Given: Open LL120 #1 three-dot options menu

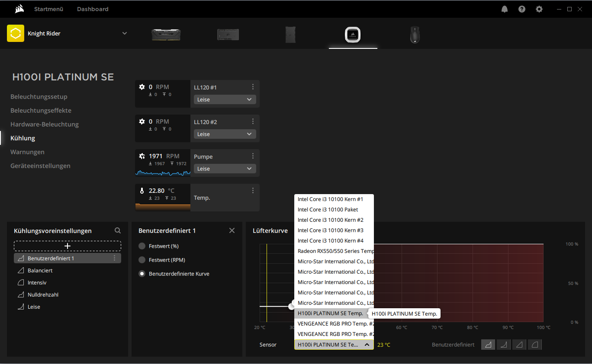Looking at the screenshot, I should pyautogui.click(x=253, y=87).
